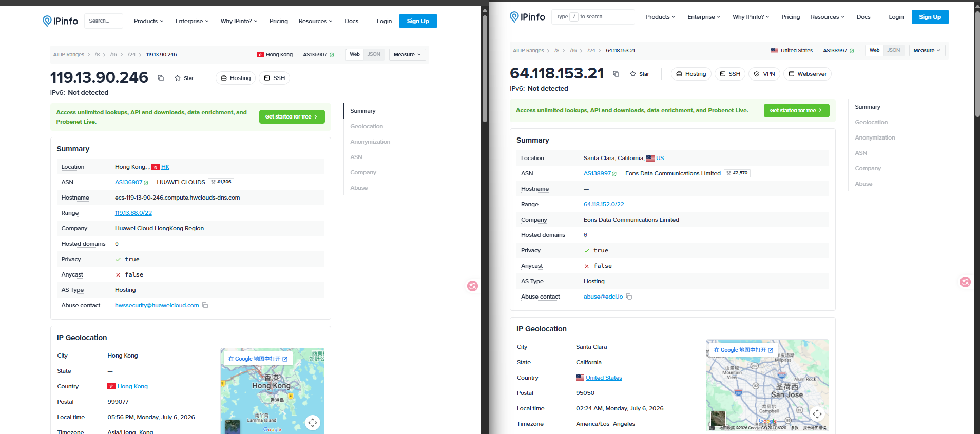The image size is (980, 434).
Task: Open Docs in right window navigation
Action: (863, 17)
